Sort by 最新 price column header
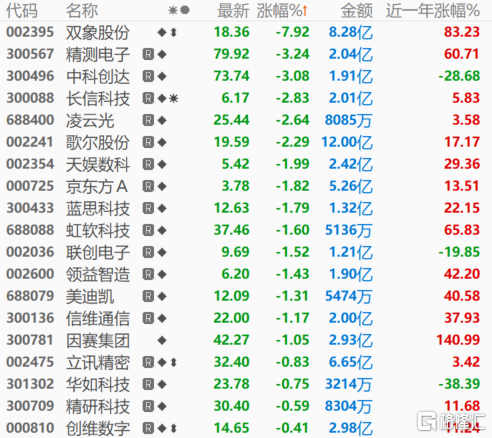The width and height of the screenshot is (492, 438). 233,11
